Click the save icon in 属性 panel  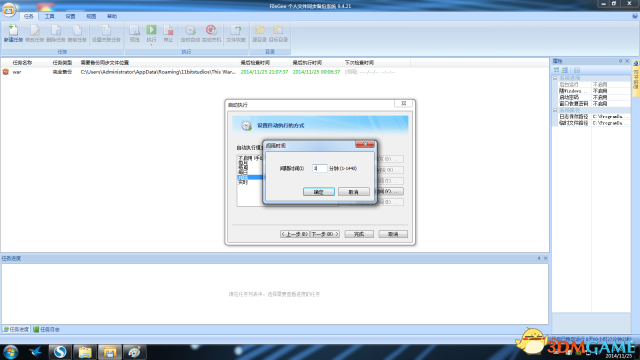click(x=576, y=70)
